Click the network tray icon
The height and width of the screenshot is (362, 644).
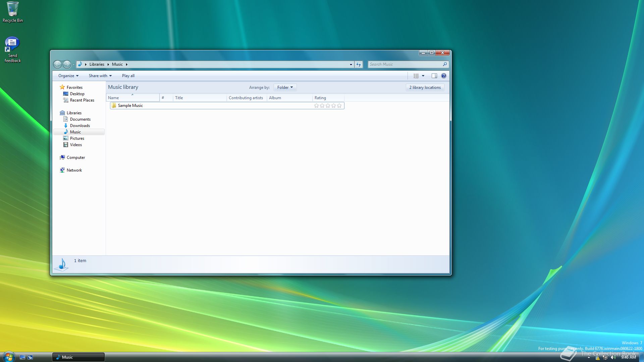[605, 357]
